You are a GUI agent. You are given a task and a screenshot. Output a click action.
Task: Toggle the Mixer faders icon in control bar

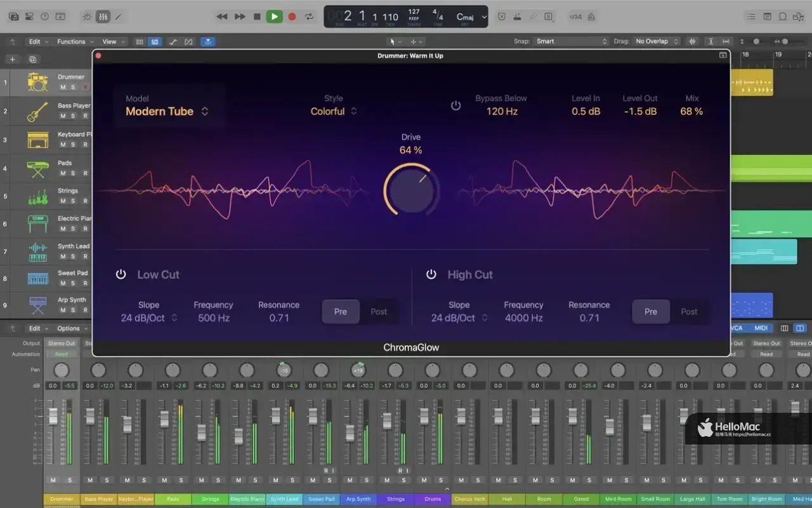click(x=103, y=17)
